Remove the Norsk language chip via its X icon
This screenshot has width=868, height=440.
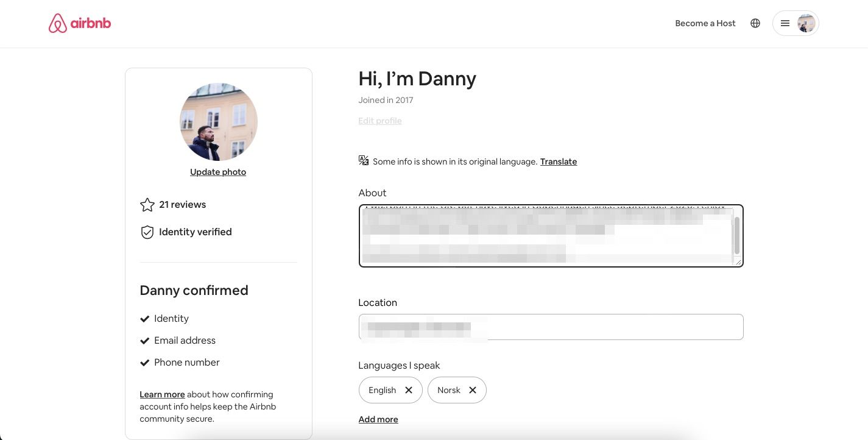473,390
